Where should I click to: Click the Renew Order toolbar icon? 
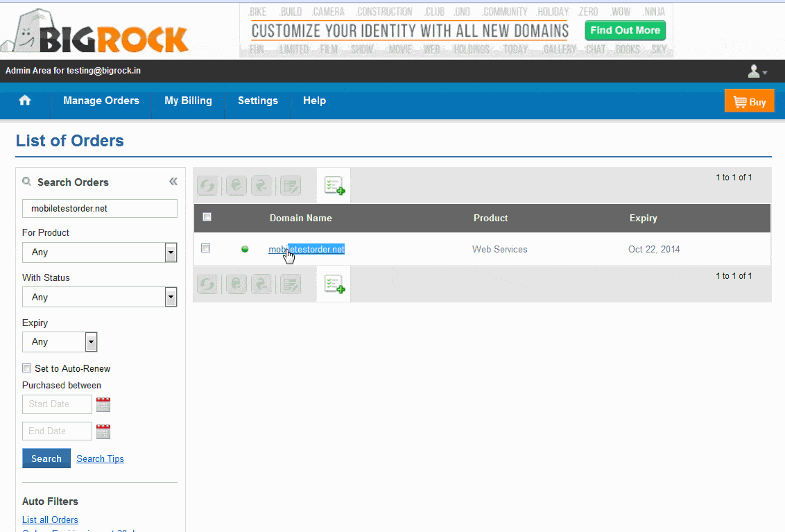pyautogui.click(x=207, y=185)
